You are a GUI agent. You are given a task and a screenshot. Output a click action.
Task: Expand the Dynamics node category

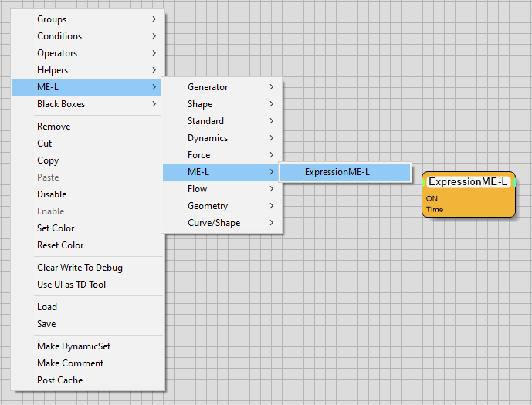(208, 138)
